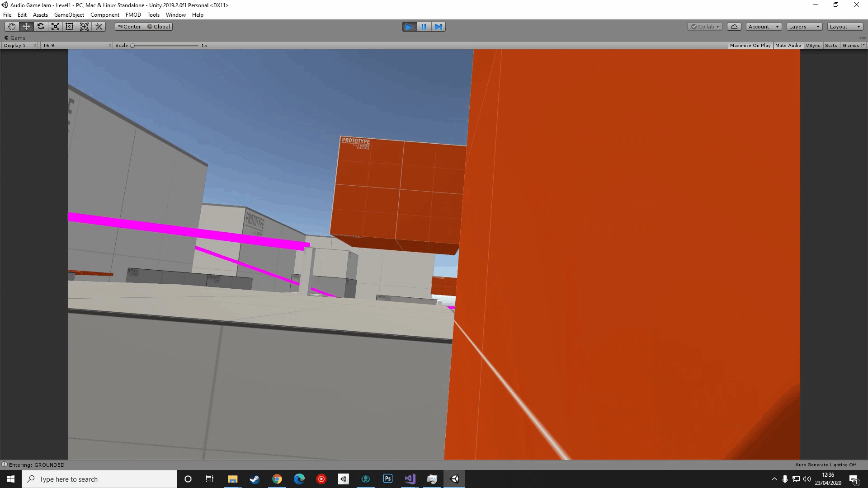Select the Rect transform tool
868x488 pixels.
coord(70,27)
